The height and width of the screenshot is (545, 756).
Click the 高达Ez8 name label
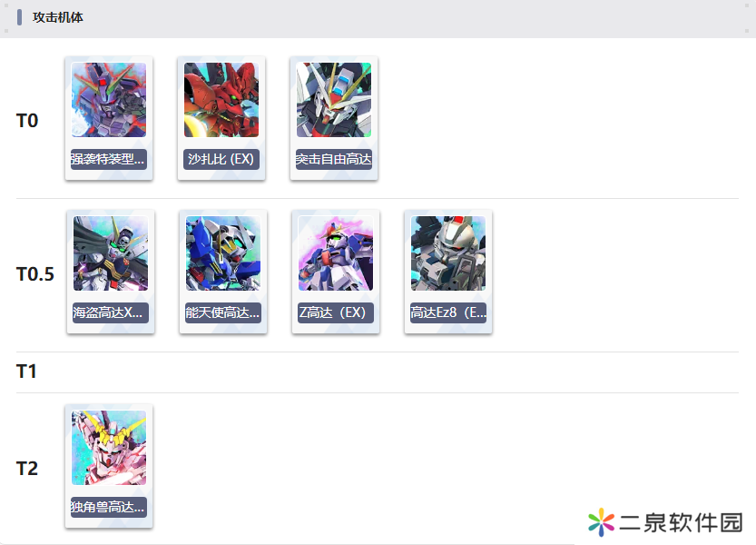(x=448, y=312)
